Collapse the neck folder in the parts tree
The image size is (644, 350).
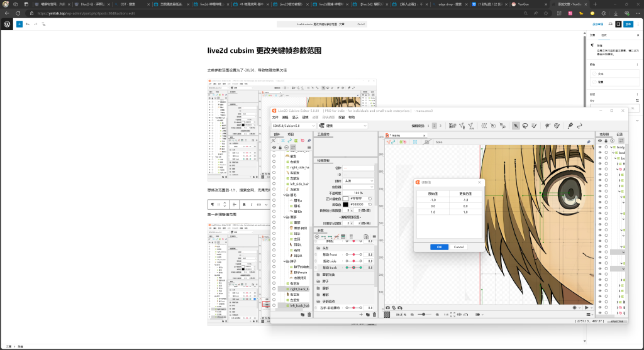pyautogui.click(x=284, y=261)
